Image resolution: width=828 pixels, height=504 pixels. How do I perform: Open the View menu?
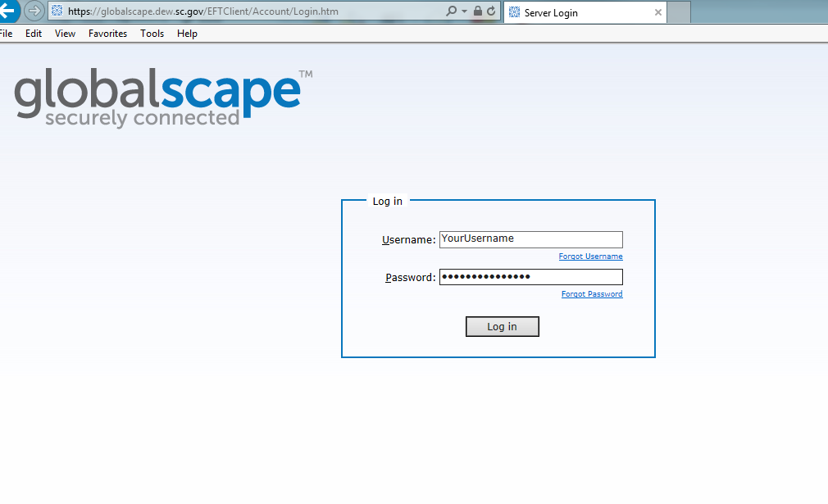(x=66, y=34)
